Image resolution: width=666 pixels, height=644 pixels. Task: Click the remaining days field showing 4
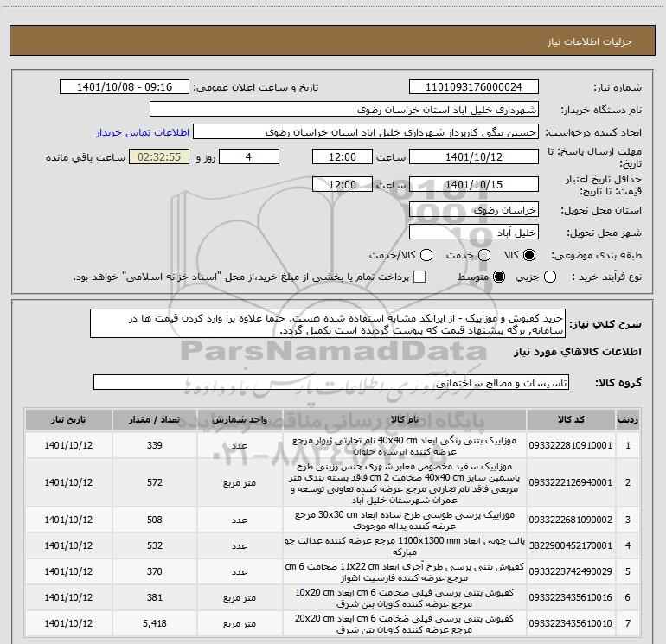point(248,157)
